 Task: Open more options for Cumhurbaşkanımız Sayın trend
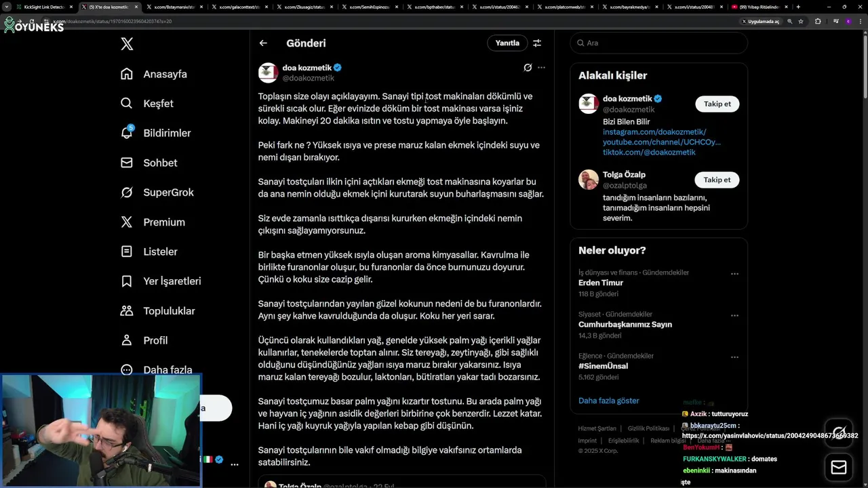(734, 315)
